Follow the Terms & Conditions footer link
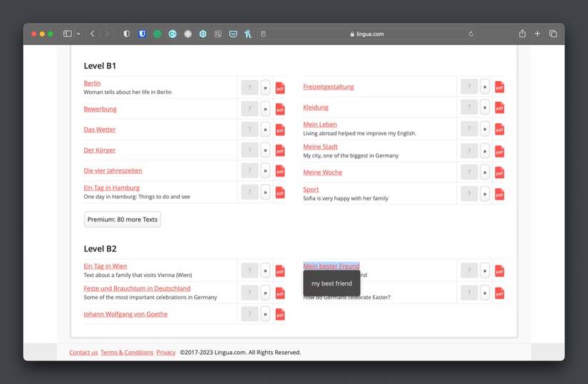This screenshot has height=384, width=588. [127, 353]
